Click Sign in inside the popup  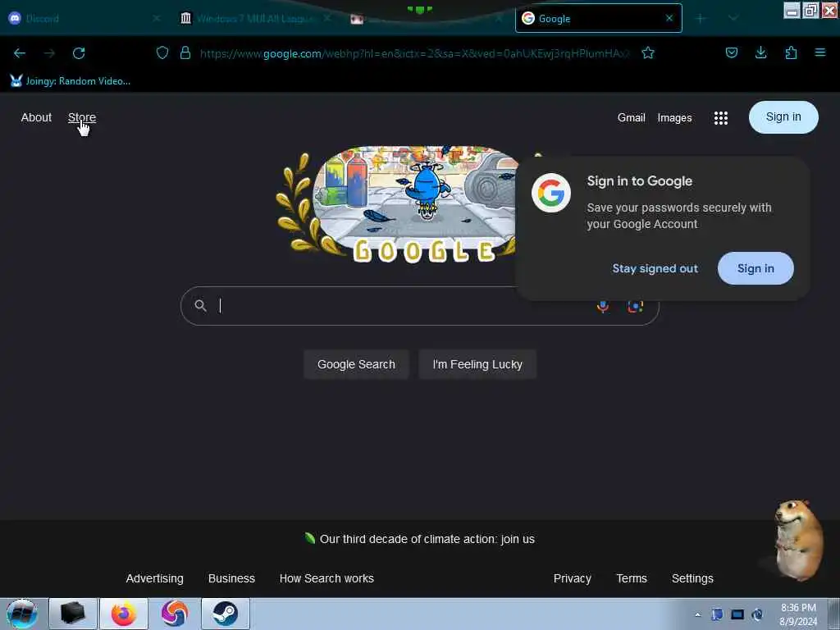(x=756, y=268)
